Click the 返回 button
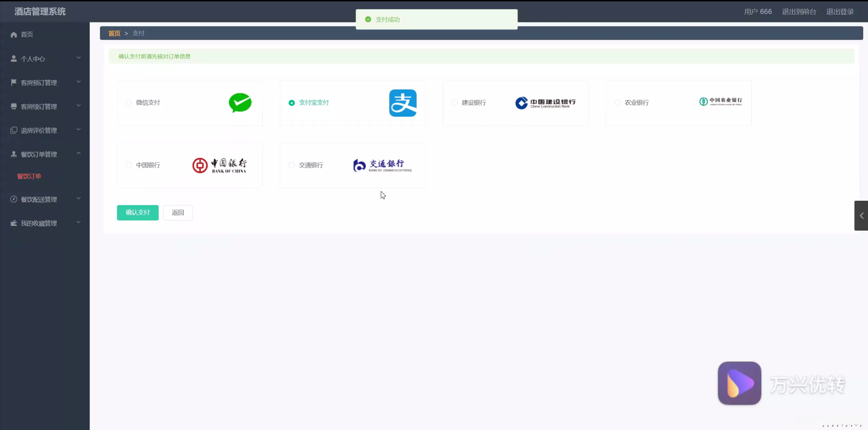The image size is (868, 430). point(177,213)
